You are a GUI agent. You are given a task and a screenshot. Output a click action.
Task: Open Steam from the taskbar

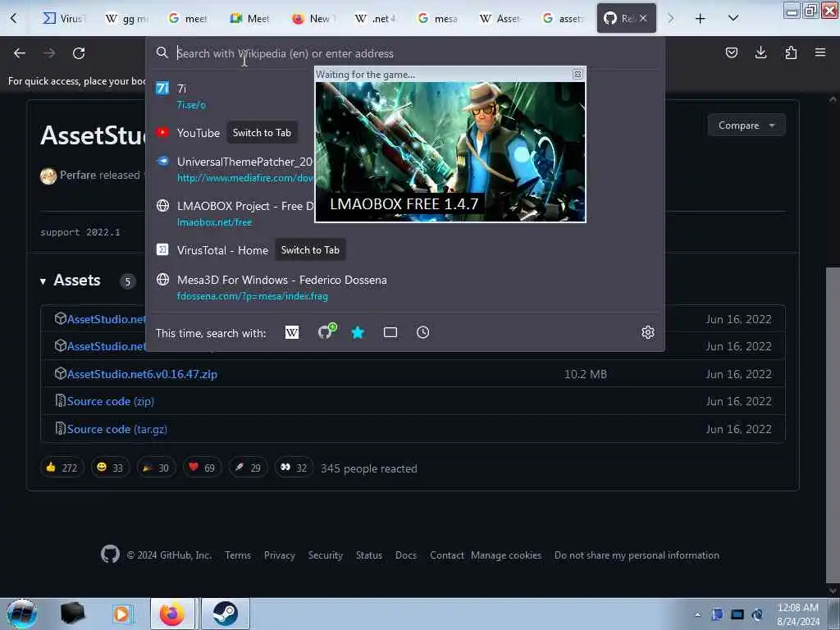[225, 614]
